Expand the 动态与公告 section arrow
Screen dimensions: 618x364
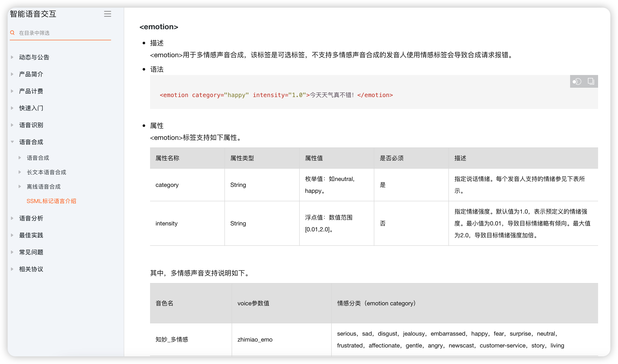(12, 57)
